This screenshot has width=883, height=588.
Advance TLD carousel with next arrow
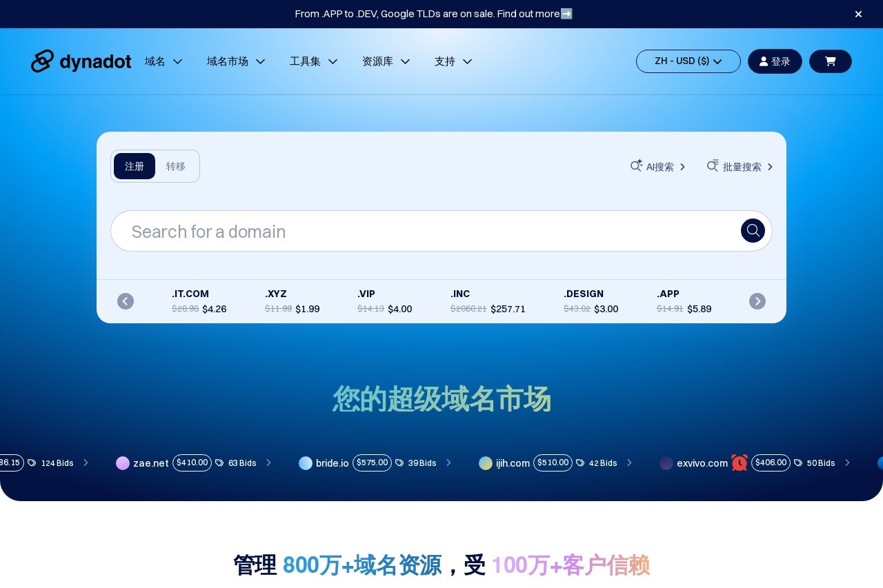coord(757,301)
